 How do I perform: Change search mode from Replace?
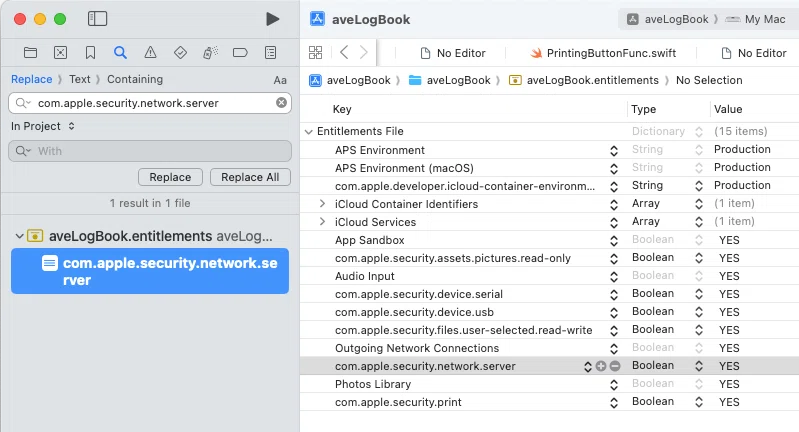32,79
